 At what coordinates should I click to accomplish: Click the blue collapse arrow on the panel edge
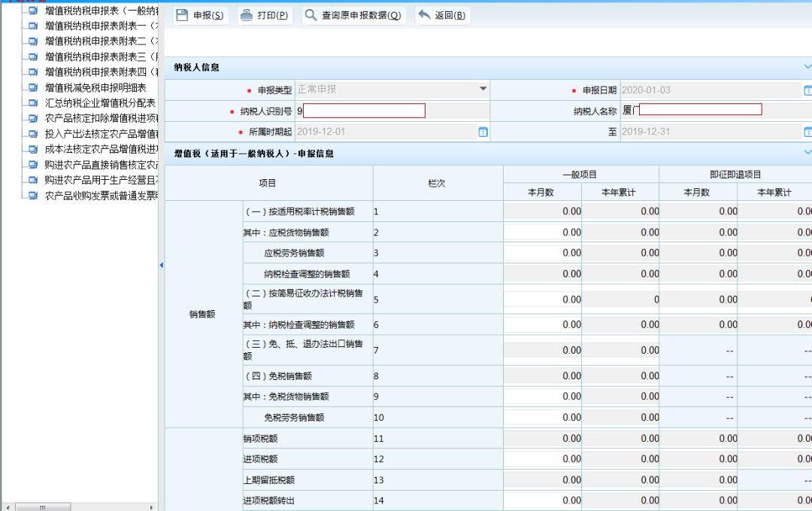[x=161, y=264]
